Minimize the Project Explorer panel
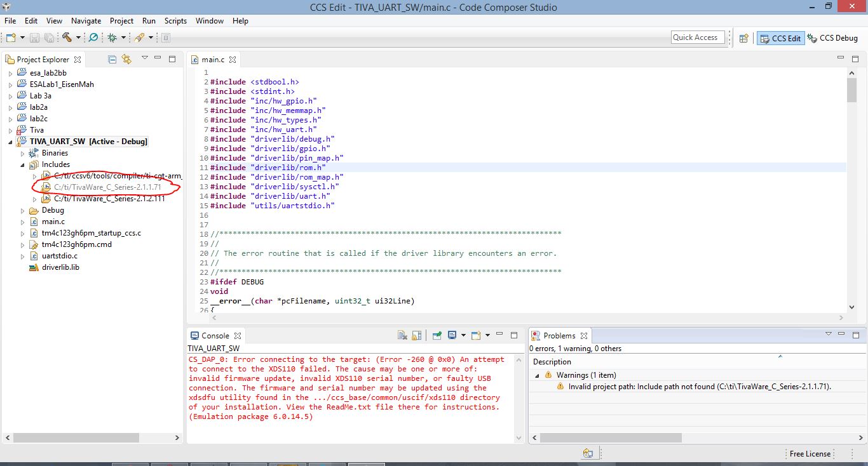Viewport: 868px width, 466px height. pos(158,58)
